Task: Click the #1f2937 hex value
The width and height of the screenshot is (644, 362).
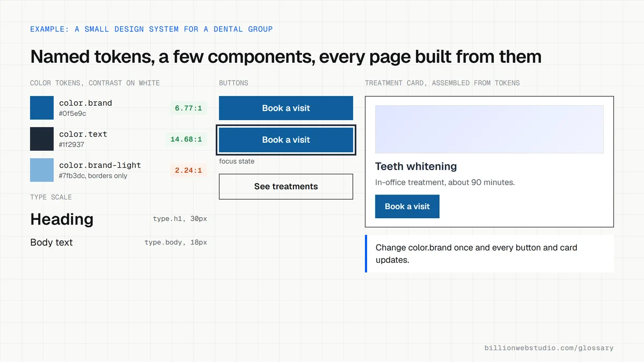Action: coord(71,145)
